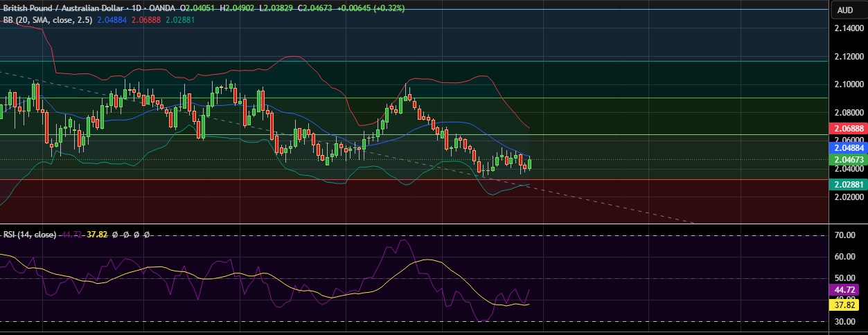Click the blue 2.04884 basis price label
This screenshot has height=335, width=868.
pyautogui.click(x=848, y=147)
